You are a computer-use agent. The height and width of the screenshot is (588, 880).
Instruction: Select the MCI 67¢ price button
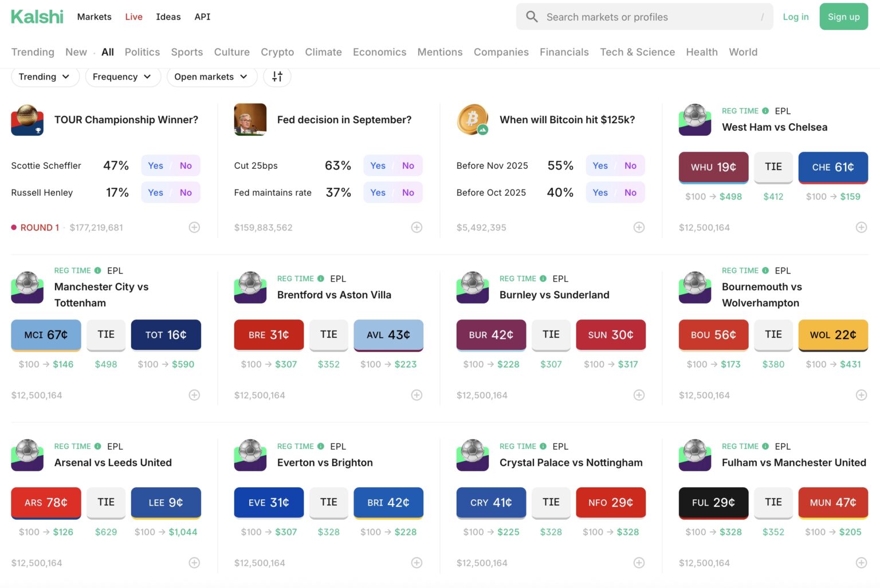[x=46, y=334]
